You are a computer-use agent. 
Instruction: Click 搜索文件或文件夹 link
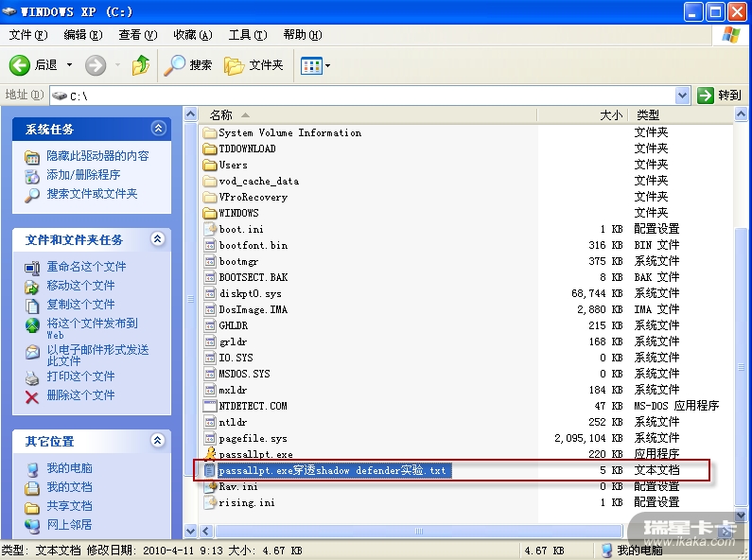pyautogui.click(x=92, y=194)
